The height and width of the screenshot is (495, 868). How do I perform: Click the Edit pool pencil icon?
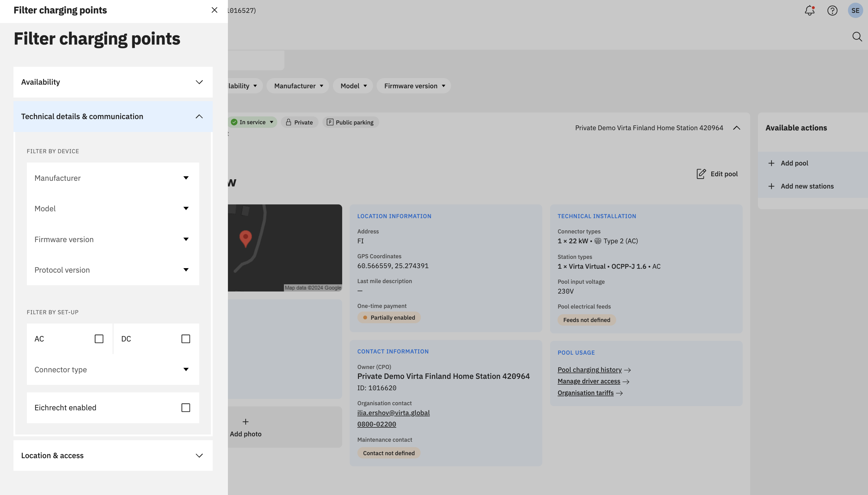click(x=701, y=174)
